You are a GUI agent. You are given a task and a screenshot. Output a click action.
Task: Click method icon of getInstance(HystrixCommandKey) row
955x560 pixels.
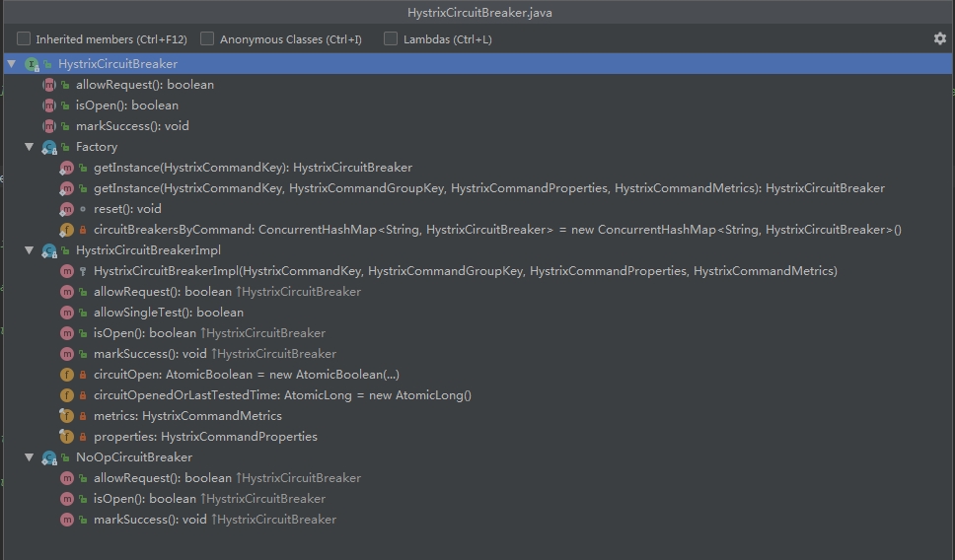pos(66,168)
